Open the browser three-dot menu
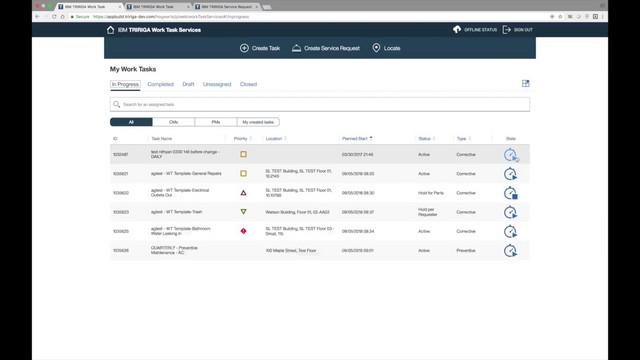This screenshot has width=640, height=360. pos(602,17)
